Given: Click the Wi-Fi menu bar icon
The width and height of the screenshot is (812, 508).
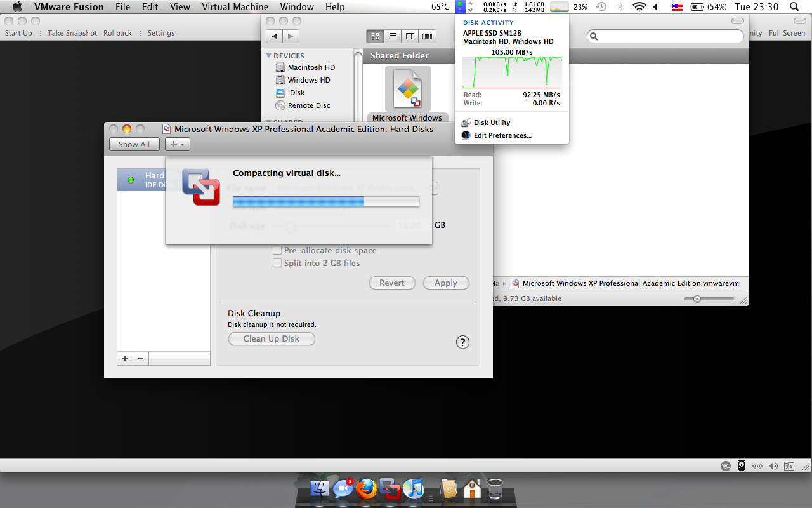Looking at the screenshot, I should click(x=639, y=7).
